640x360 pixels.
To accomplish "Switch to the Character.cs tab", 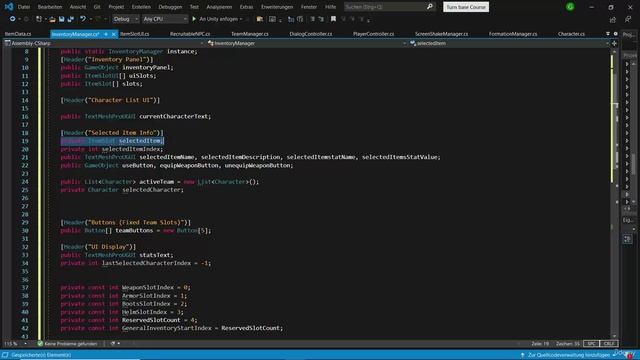I will [571, 34].
